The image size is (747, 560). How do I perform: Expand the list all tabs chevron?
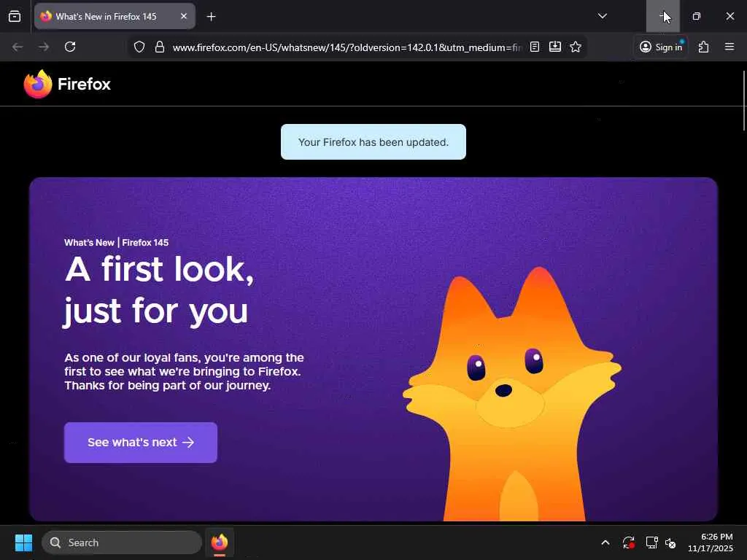pos(602,16)
